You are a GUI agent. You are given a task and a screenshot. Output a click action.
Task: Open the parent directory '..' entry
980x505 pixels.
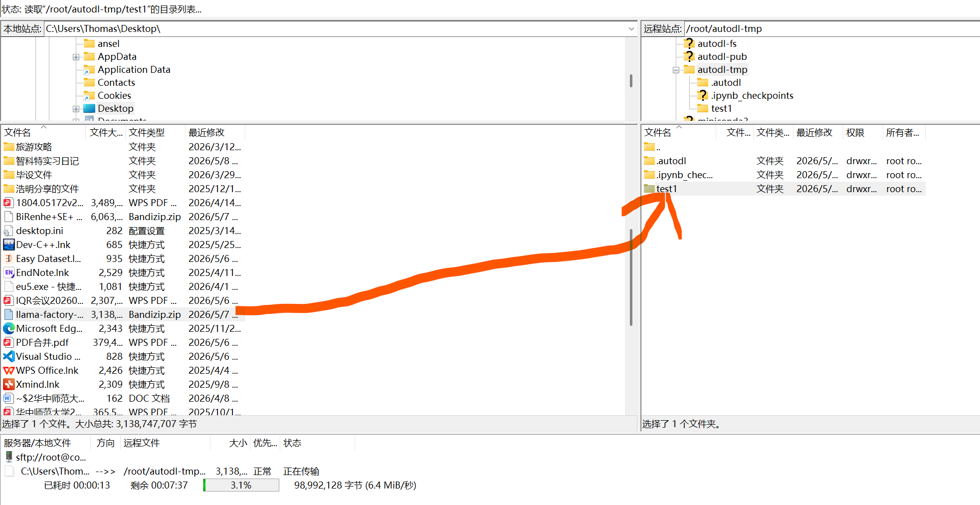(x=652, y=147)
